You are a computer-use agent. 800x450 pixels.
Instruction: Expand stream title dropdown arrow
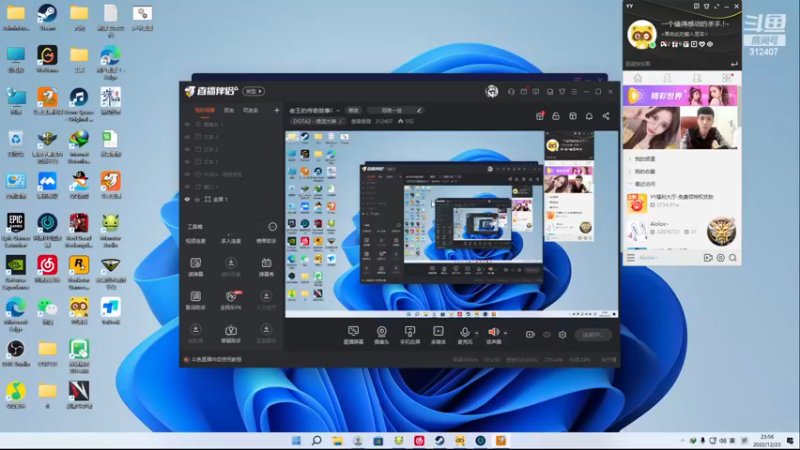click(x=338, y=110)
